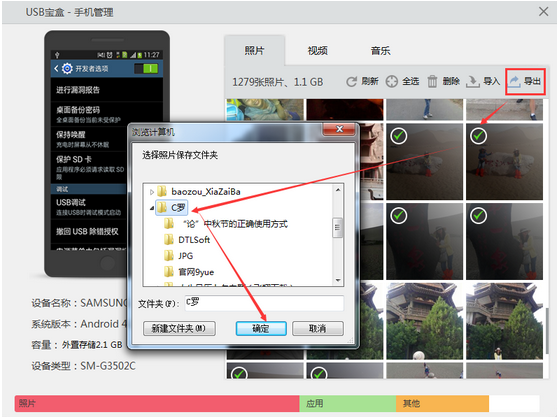The width and height of the screenshot is (560, 417).
Task: Click the JPG folder icon
Action: (x=169, y=256)
